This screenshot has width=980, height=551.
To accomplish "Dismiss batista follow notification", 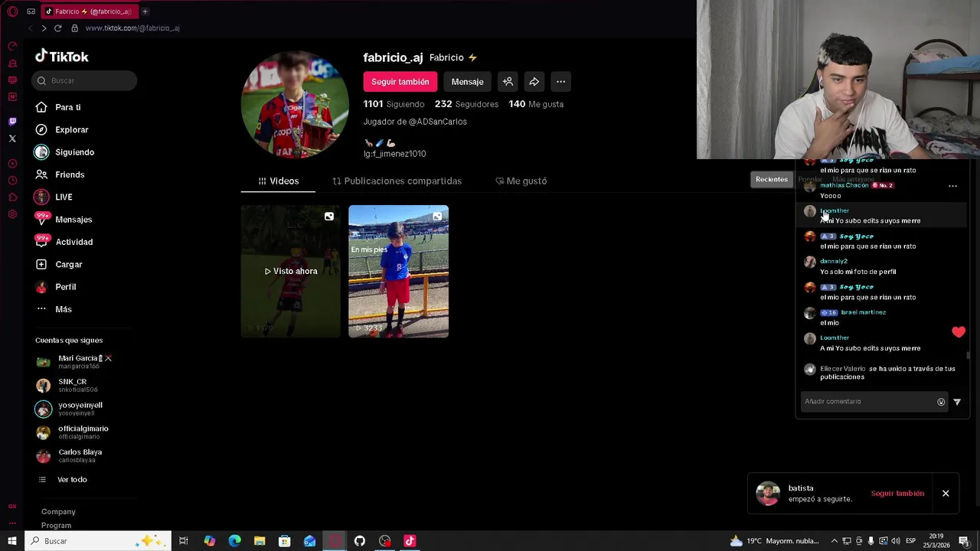I will 946,494.
